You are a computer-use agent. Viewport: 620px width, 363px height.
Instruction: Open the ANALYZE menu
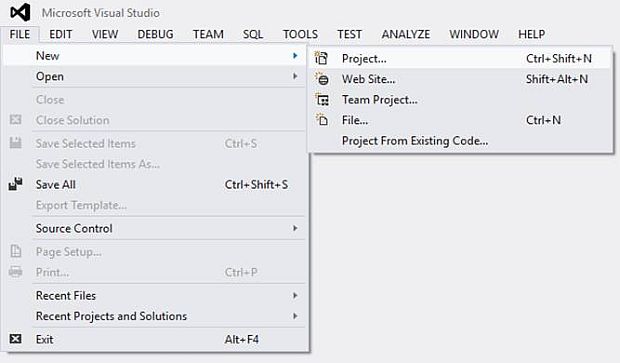click(406, 34)
